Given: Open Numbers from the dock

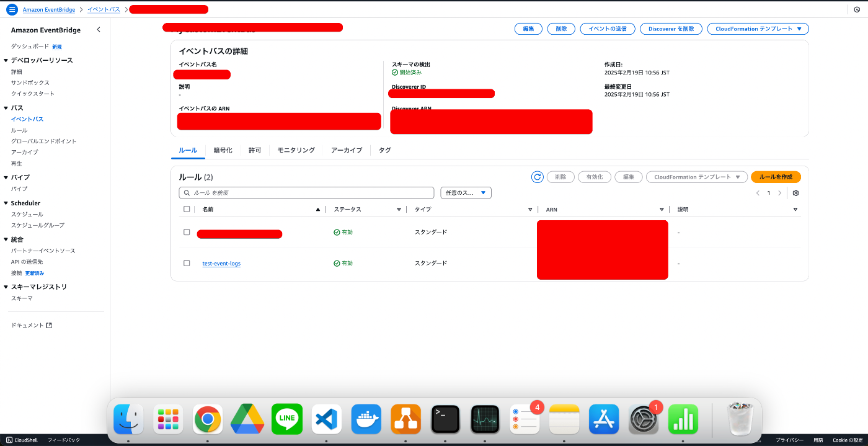Looking at the screenshot, I should (683, 419).
